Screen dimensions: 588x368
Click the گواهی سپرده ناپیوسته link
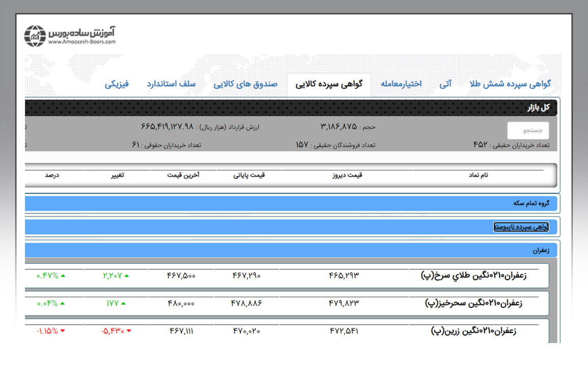click(x=521, y=227)
